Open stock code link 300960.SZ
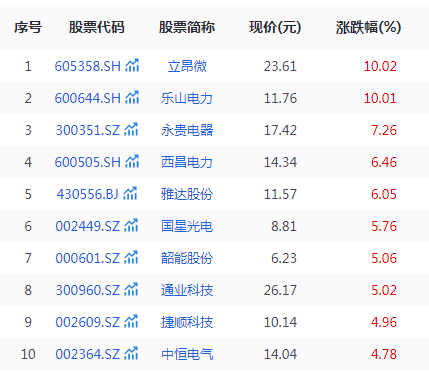Viewport: 429px width, 374px height. point(88,290)
